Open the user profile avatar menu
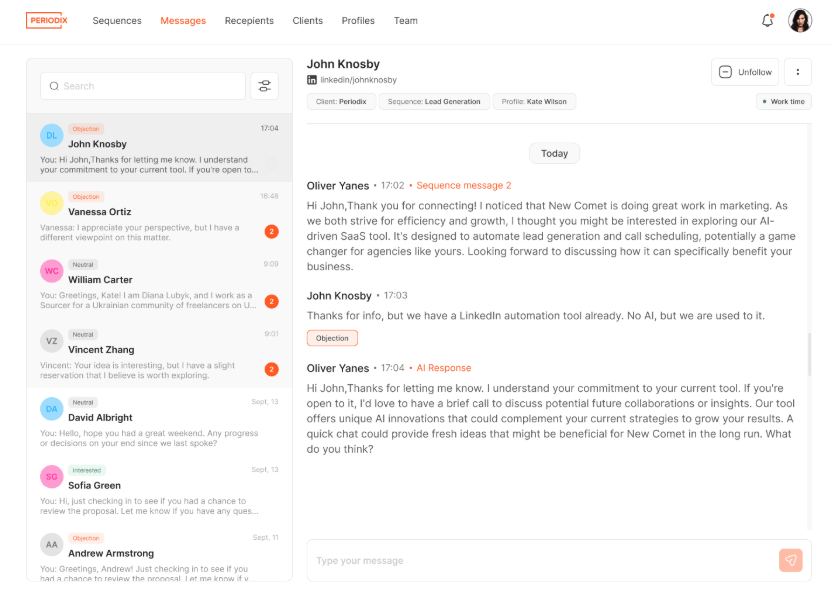Screen dimensions: 832x591 click(x=800, y=21)
